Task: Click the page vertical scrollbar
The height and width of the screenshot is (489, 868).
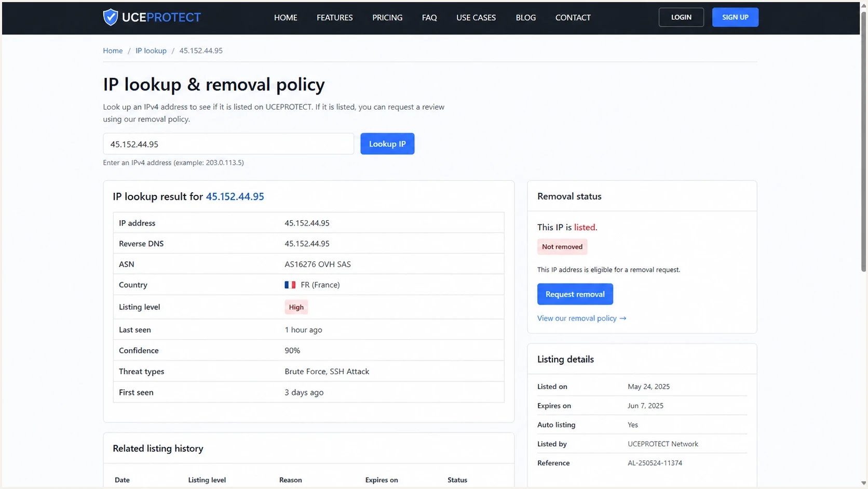Action: click(864, 140)
